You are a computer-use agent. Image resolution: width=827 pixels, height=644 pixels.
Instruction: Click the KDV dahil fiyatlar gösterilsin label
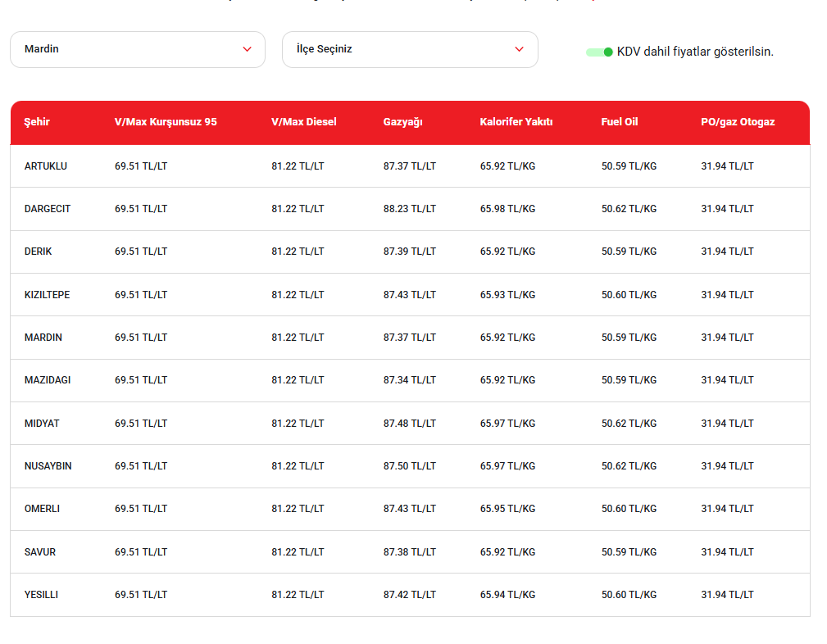[x=695, y=52]
